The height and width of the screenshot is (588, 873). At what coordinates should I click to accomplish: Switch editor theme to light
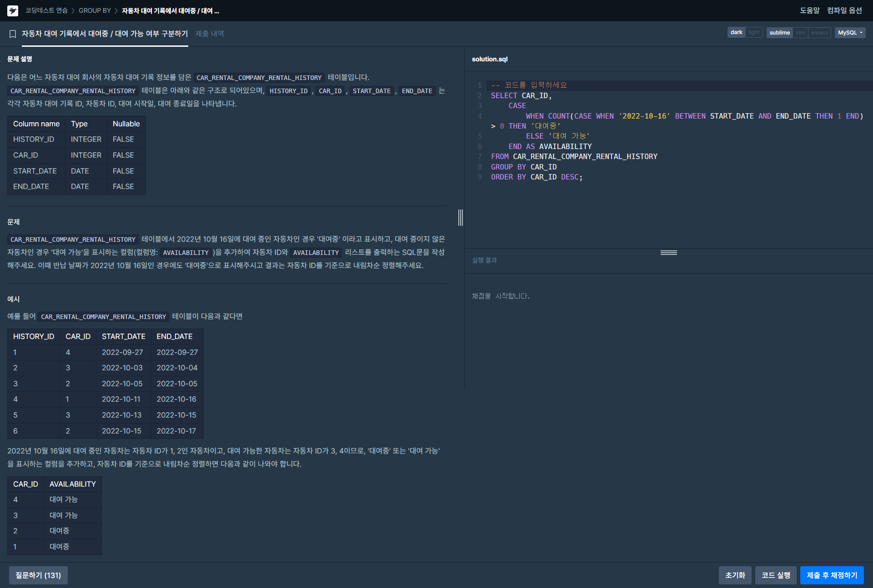click(753, 33)
